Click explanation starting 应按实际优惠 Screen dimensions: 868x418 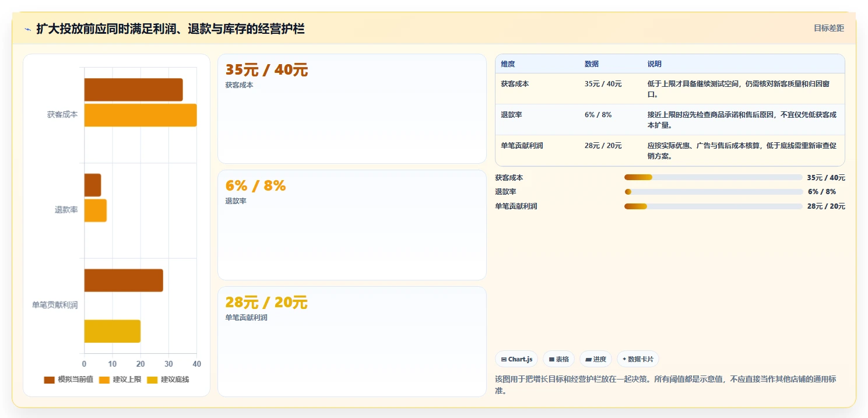tap(742, 151)
